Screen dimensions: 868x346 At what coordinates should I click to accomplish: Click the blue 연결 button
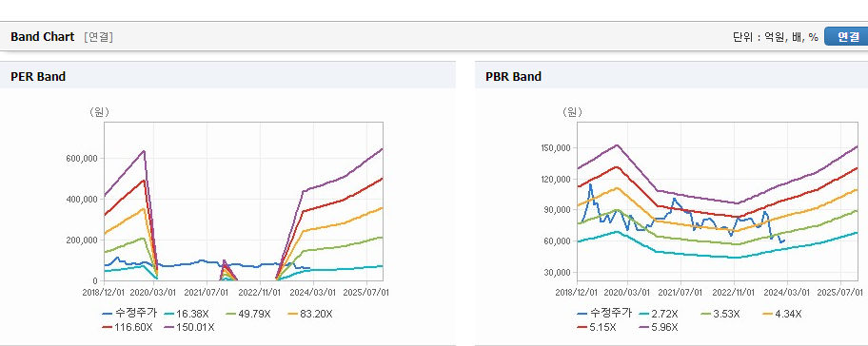(x=847, y=36)
